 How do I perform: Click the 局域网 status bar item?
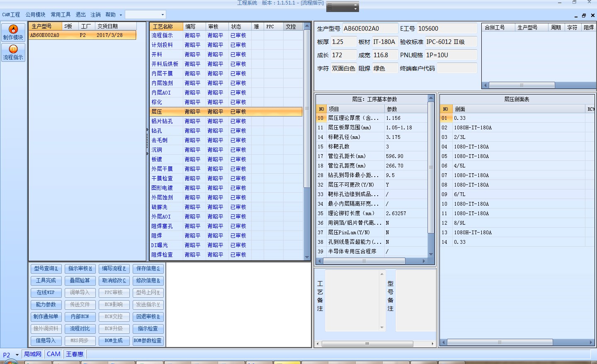point(33,354)
